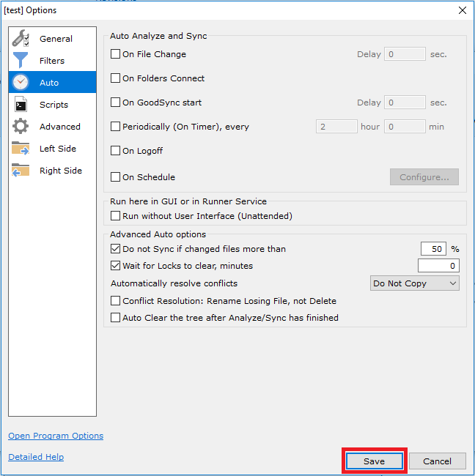This screenshot has height=476, width=475.
Task: Click the Advanced gear icon
Action: tap(21, 127)
